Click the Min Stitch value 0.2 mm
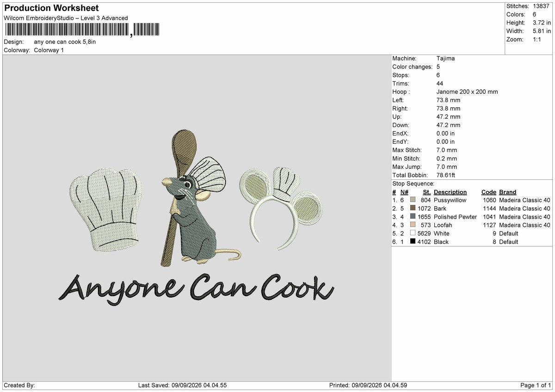 pos(446,158)
